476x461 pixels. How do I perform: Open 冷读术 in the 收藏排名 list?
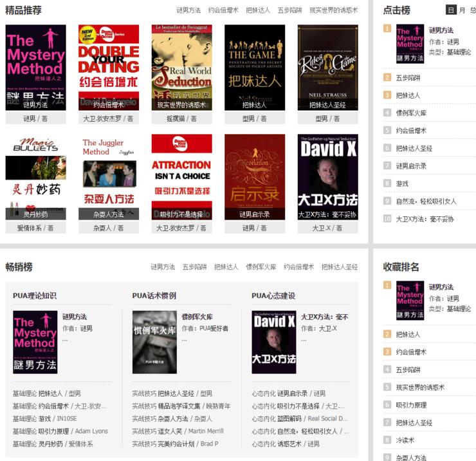pos(405,440)
